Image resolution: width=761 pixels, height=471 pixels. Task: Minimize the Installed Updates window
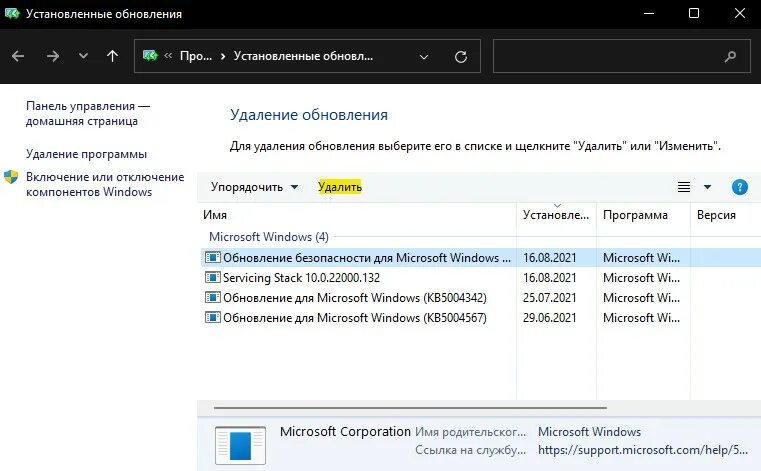coord(649,14)
